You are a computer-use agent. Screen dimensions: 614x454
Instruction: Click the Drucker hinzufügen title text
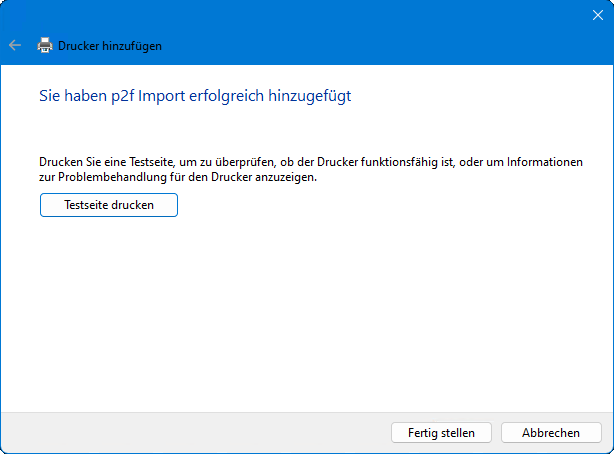(x=110, y=45)
